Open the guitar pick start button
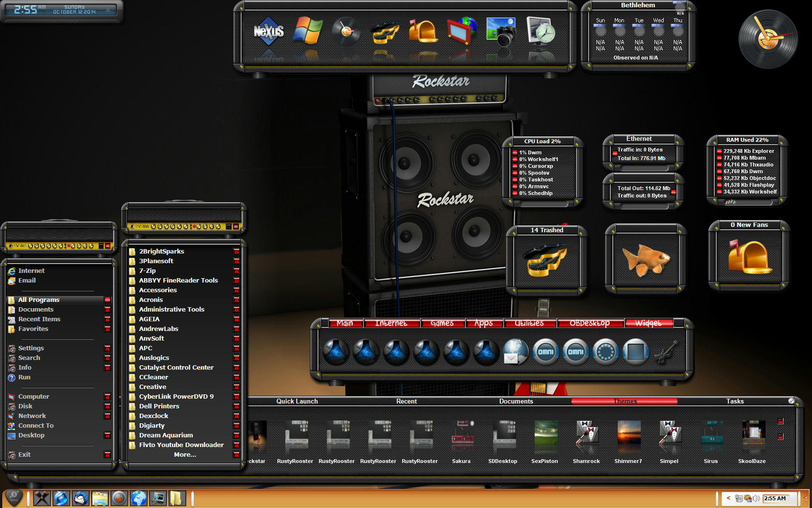This screenshot has width=812, height=508. [14, 497]
